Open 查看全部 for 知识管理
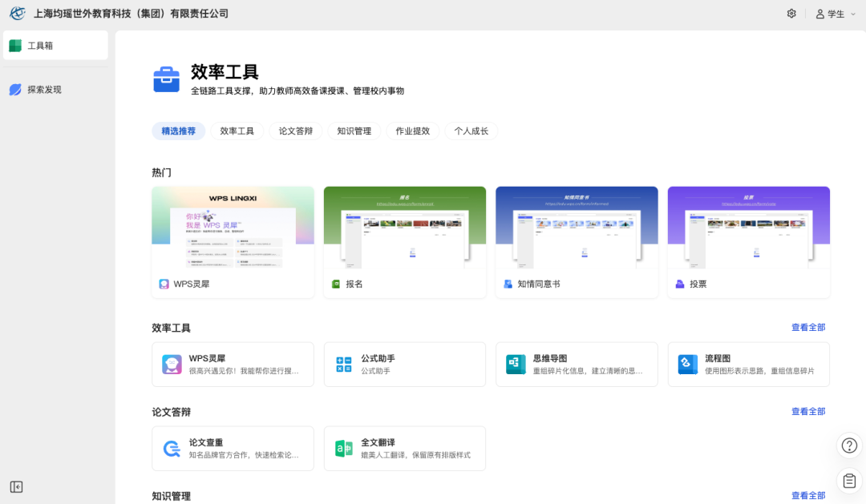Viewport: 866px width, 504px height. (x=808, y=495)
